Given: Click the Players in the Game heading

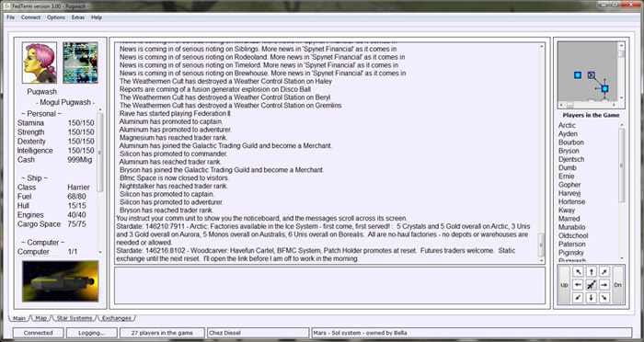Looking at the screenshot, I should coord(591,115).
